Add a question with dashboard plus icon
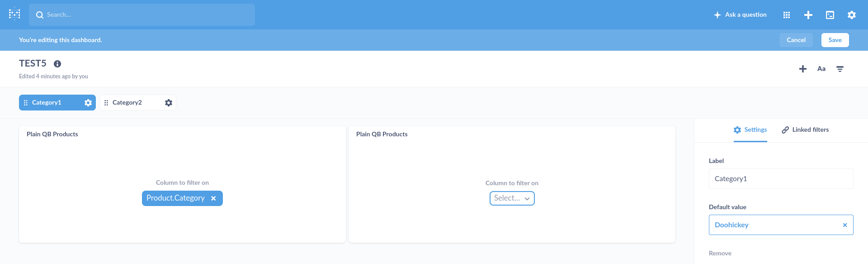The width and height of the screenshot is (868, 264). click(x=803, y=69)
